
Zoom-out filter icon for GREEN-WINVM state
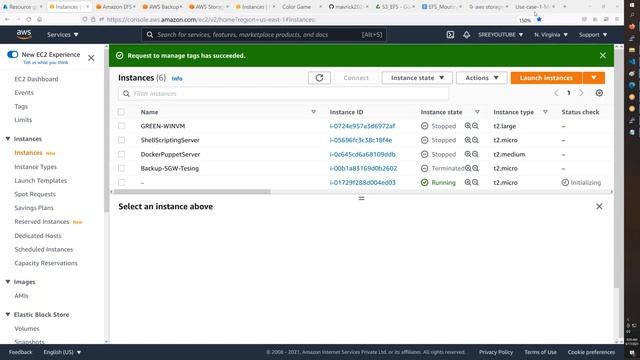pos(475,126)
